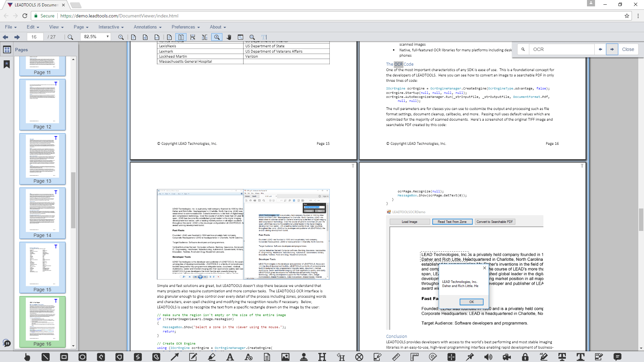The height and width of the screenshot is (362, 644).
Task: Select the lock encrypt annotation tool
Action: [x=525, y=357]
